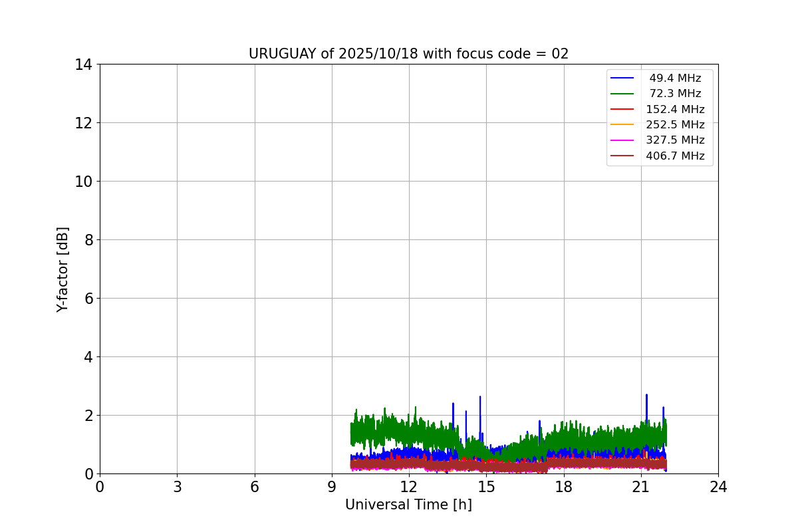Click the y-axis tick label 14

84,65
